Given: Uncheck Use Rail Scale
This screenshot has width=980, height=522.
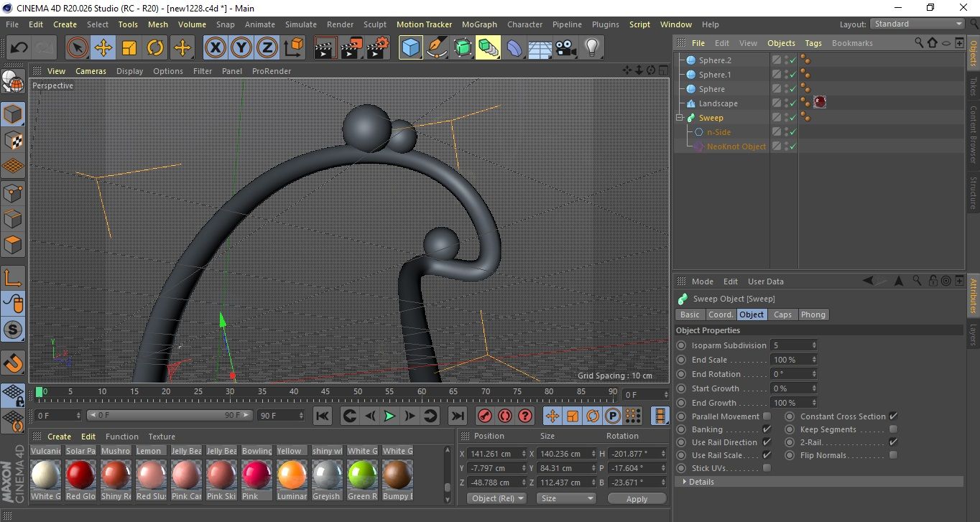Looking at the screenshot, I should (767, 455).
